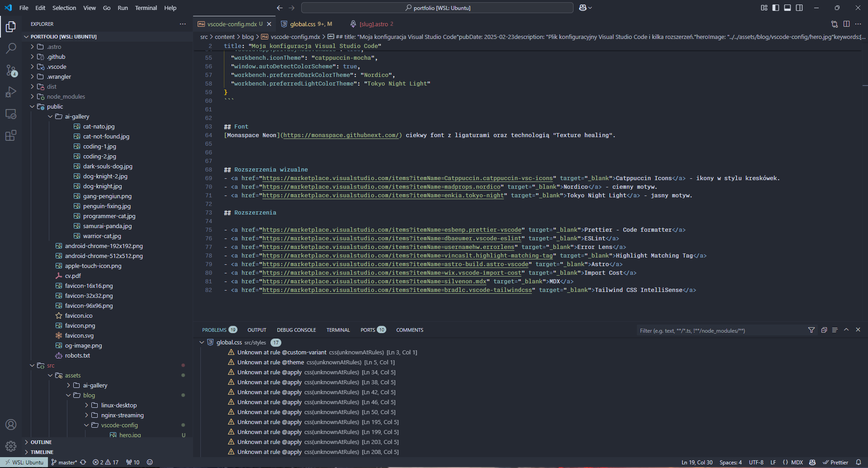Split the editor right
This screenshot has width=868, height=468.
846,24
